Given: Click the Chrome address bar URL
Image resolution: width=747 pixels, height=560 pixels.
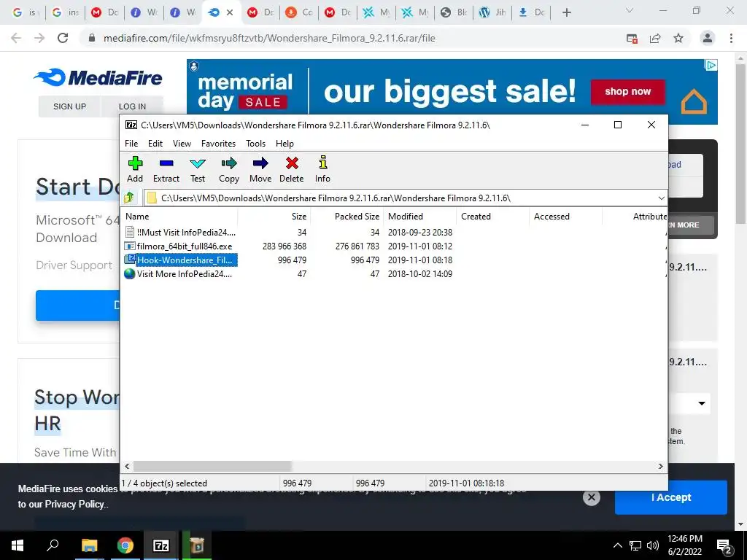Looking at the screenshot, I should (269, 38).
